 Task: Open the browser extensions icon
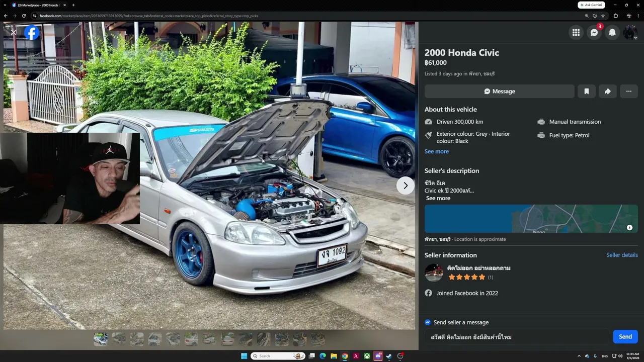(x=616, y=16)
